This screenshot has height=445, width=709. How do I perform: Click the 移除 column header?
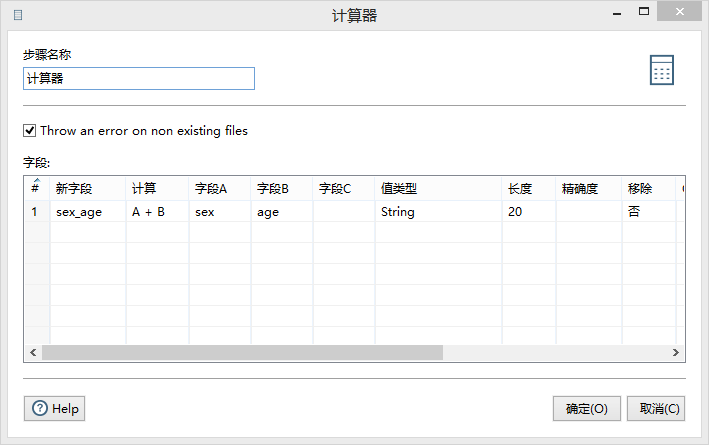point(649,188)
